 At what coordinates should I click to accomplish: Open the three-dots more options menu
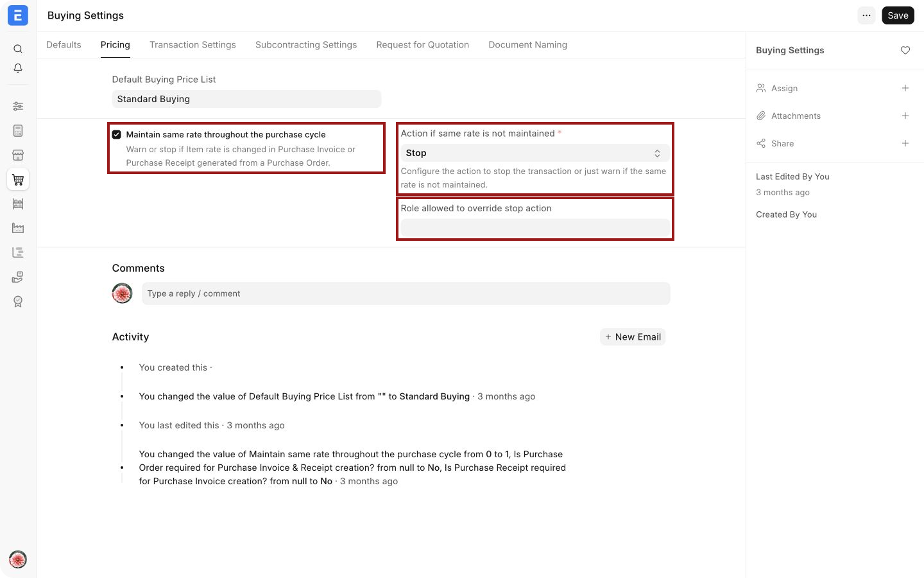pyautogui.click(x=867, y=15)
